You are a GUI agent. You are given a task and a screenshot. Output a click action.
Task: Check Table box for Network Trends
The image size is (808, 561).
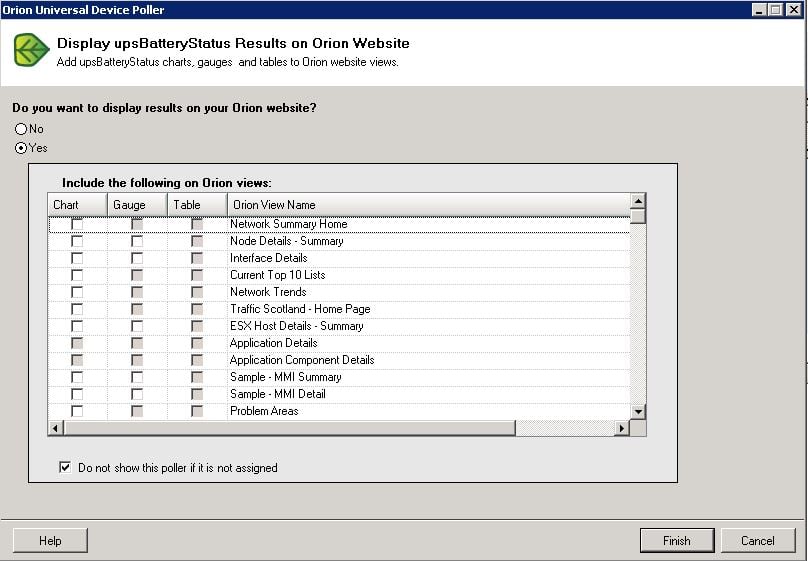pos(197,292)
